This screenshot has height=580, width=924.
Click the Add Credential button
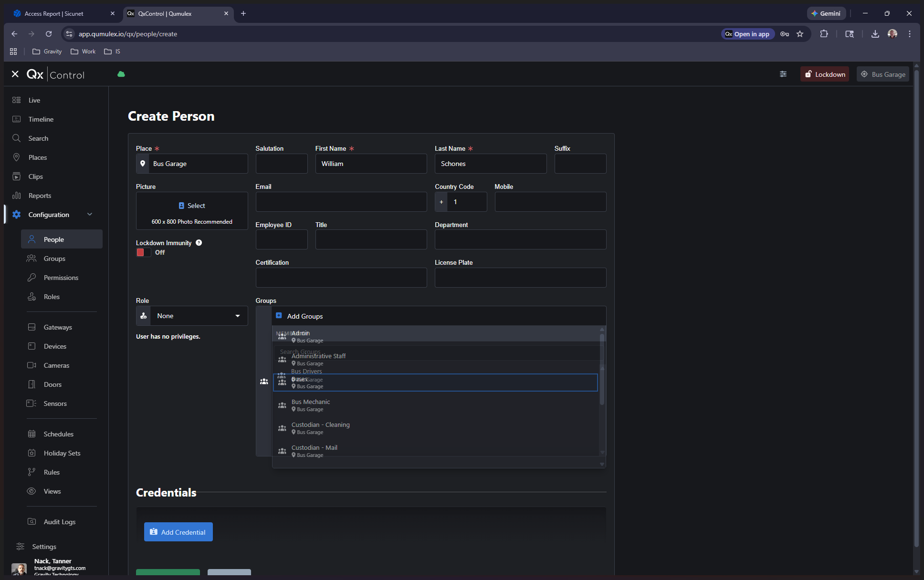[x=178, y=532]
